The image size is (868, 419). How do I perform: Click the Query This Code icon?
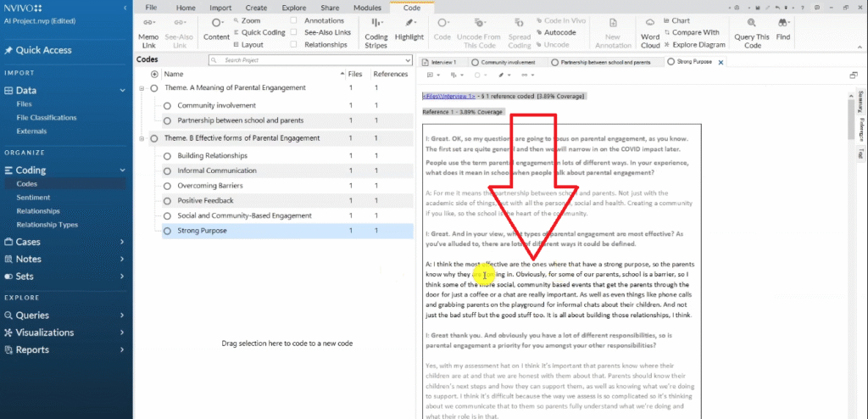[751, 27]
